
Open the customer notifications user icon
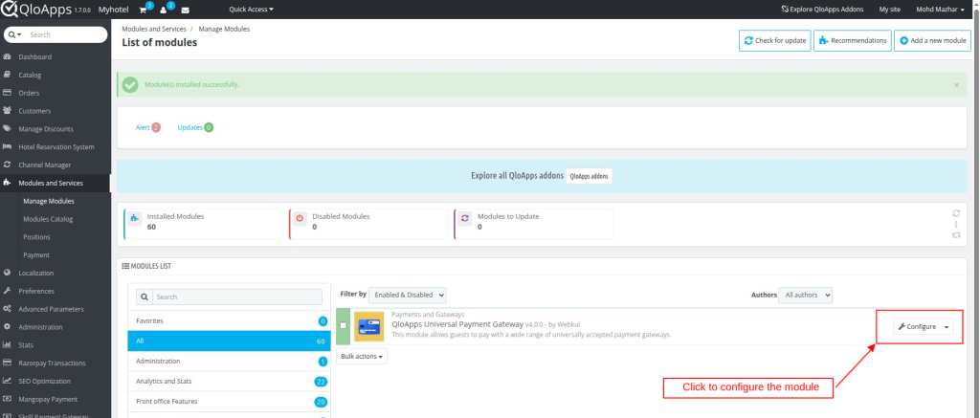tap(164, 10)
